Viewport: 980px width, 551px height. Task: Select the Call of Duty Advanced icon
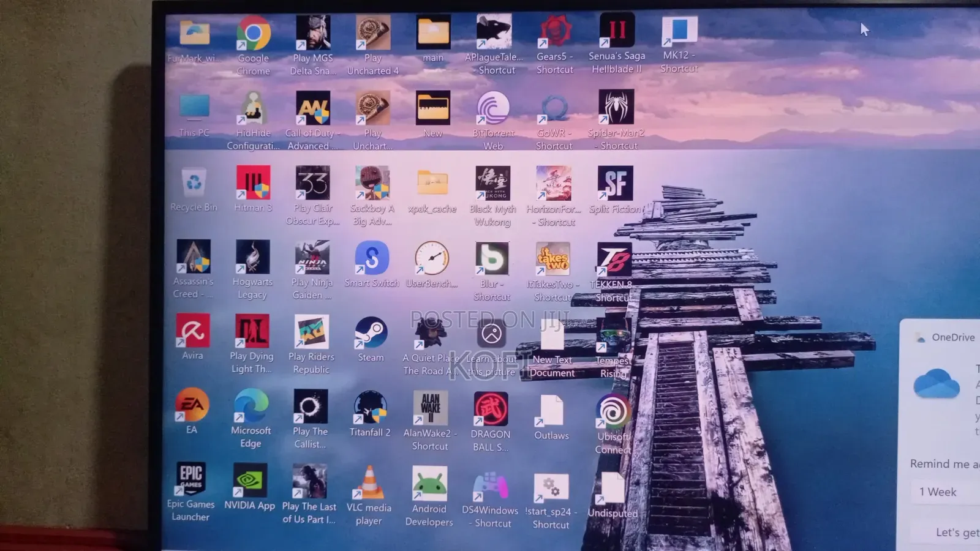[313, 108]
